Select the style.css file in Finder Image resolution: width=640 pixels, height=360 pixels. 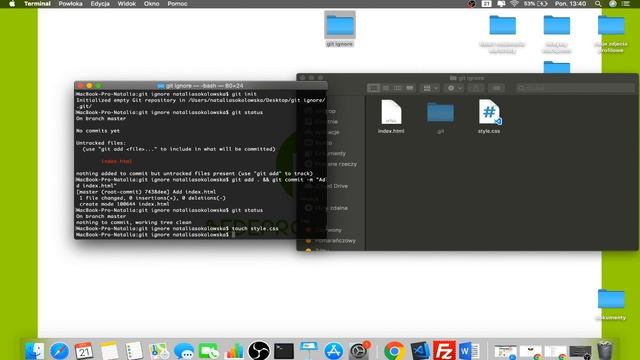pyautogui.click(x=489, y=117)
